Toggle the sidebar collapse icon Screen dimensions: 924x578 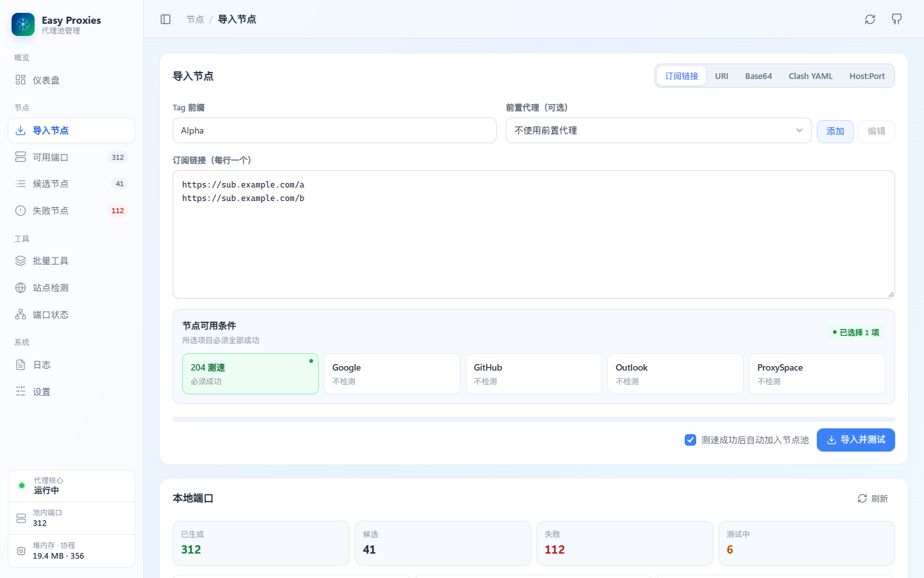click(166, 19)
